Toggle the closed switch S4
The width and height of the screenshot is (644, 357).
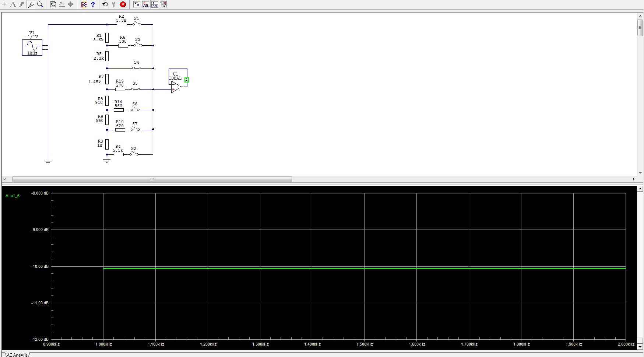(137, 68)
